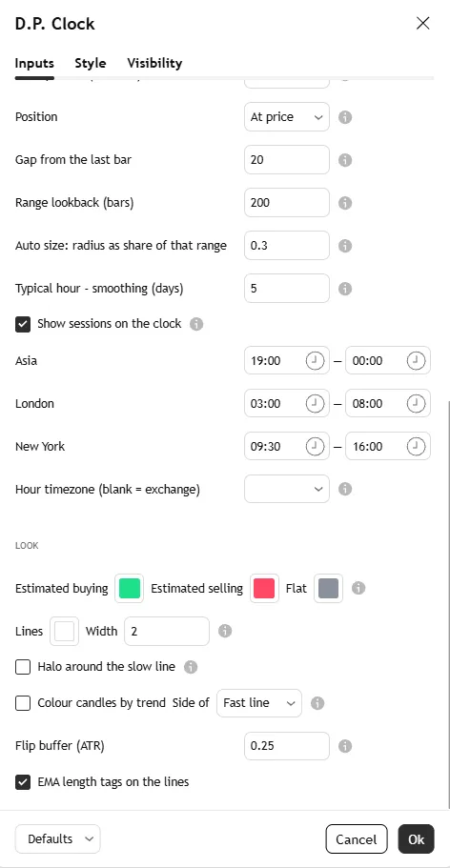Click info icon next to Position
This screenshot has height=868, width=450.
pos(345,117)
